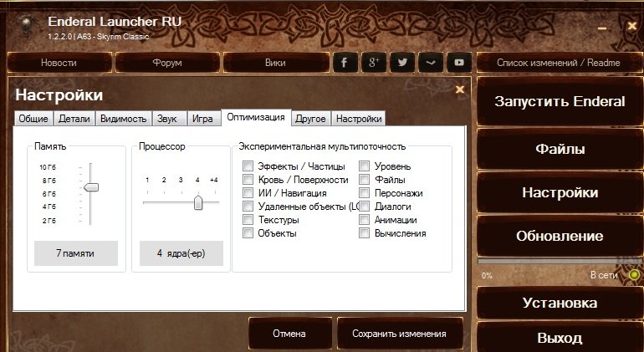The height and width of the screenshot is (352, 644).
Task: Click the Процессор cores slider handle
Action: click(199, 202)
